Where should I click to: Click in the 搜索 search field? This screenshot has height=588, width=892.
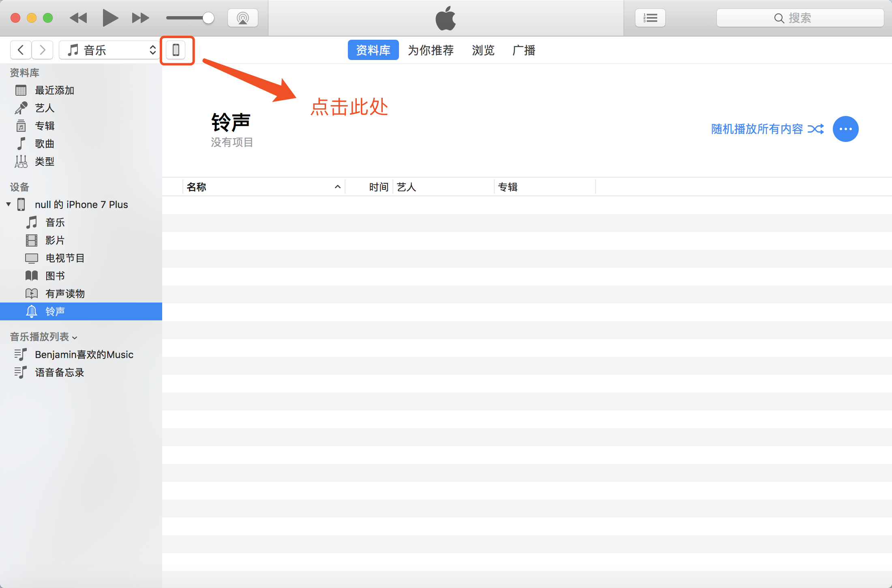pos(800,18)
